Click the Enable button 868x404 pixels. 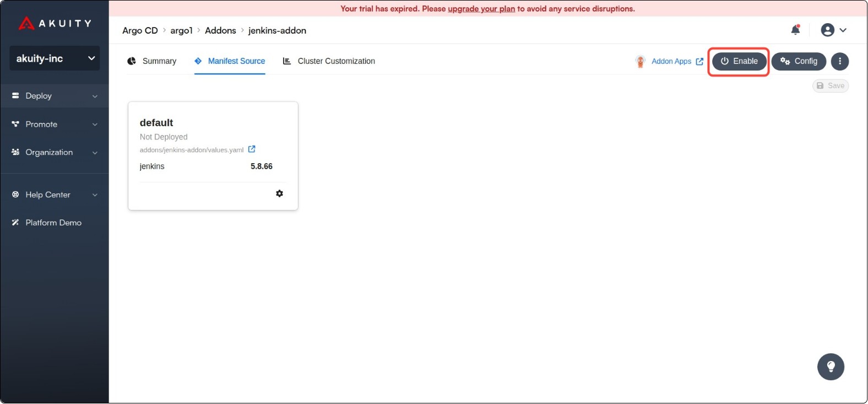(739, 61)
